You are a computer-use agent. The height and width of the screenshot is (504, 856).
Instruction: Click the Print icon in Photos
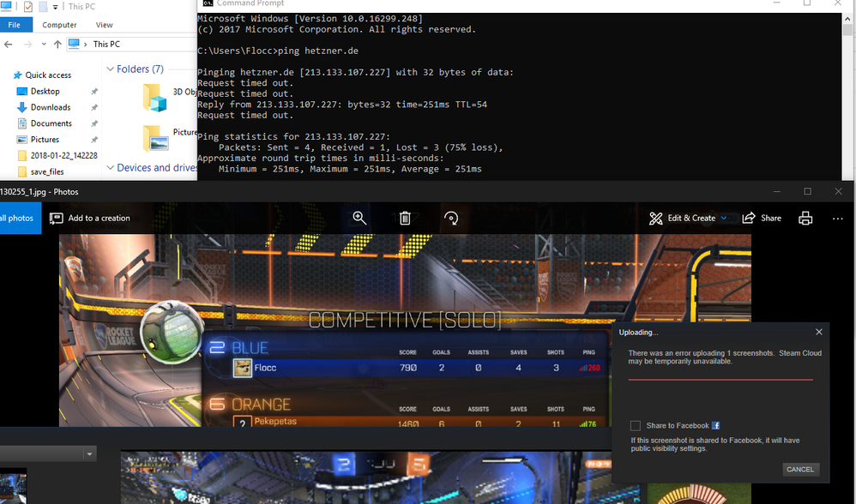805,219
